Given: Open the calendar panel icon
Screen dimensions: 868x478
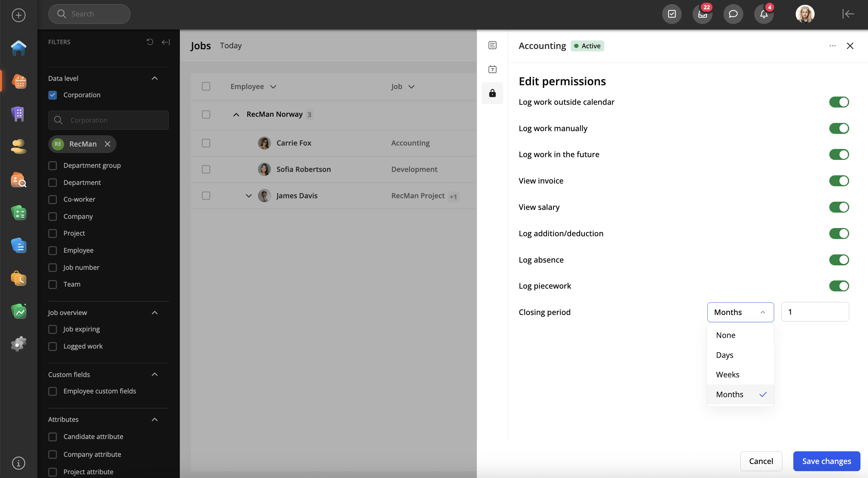Looking at the screenshot, I should click(492, 69).
